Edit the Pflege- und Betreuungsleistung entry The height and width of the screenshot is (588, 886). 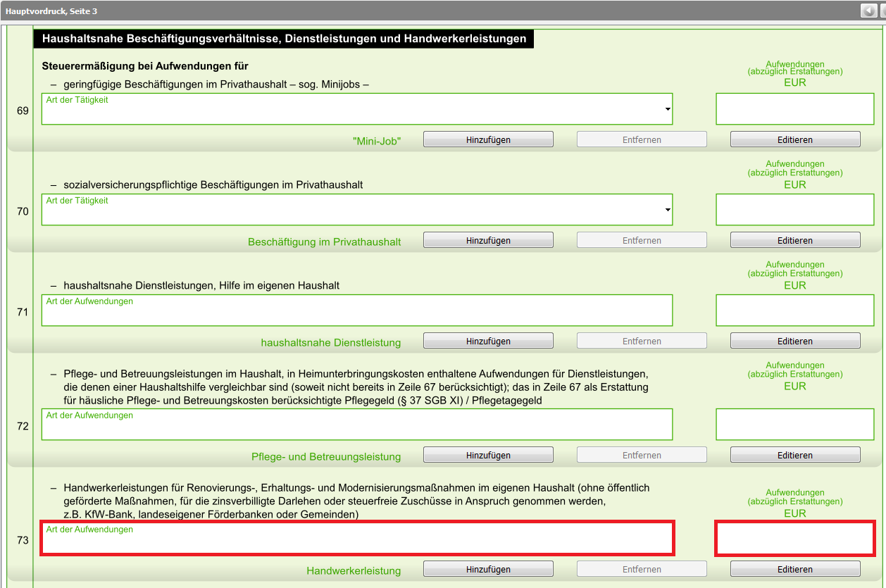[x=794, y=455]
